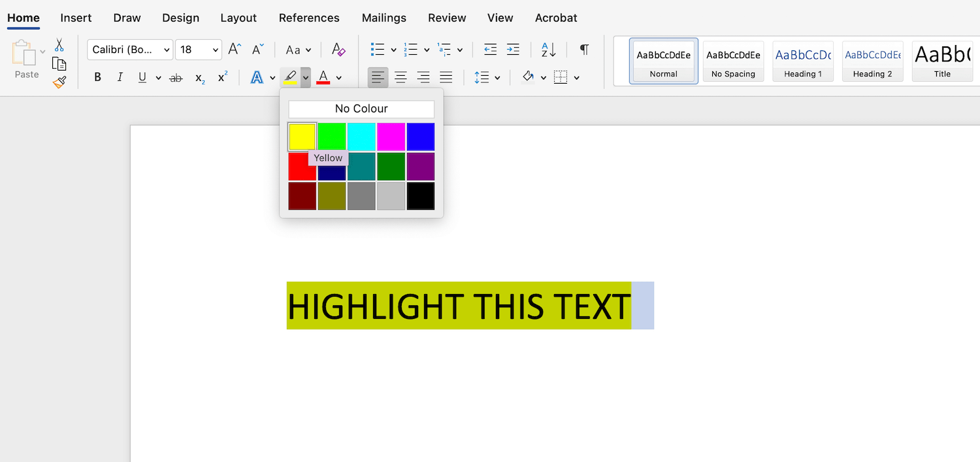Click the Text Effects blue A icon
The width and height of the screenshot is (980, 462).
click(x=257, y=78)
